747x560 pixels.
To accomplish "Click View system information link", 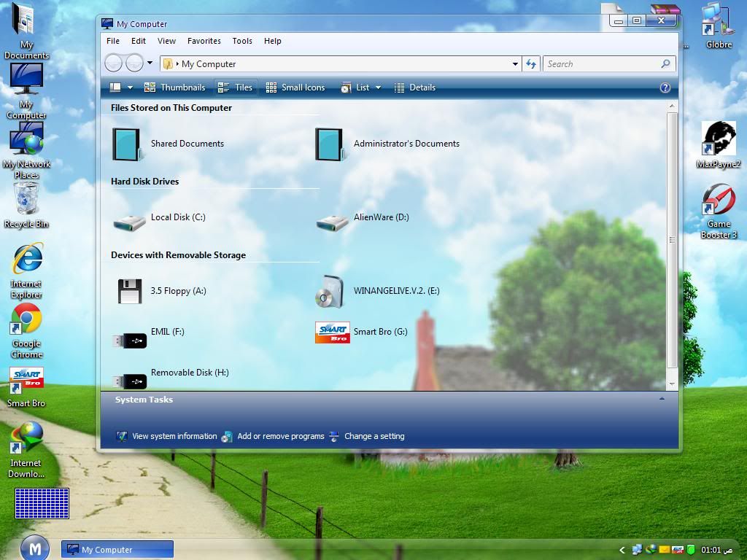I will tap(166, 436).
